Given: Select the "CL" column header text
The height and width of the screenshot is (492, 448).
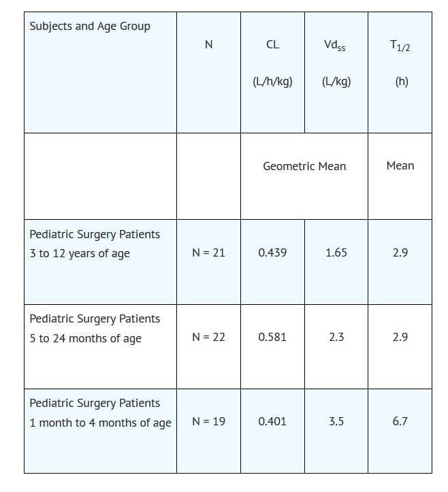Looking at the screenshot, I should [x=272, y=45].
